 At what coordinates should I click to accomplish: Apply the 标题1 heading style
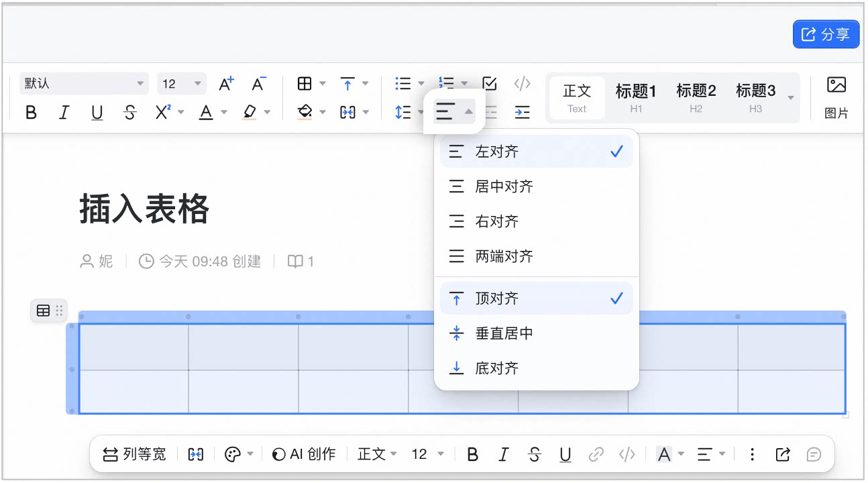pyautogui.click(x=636, y=98)
